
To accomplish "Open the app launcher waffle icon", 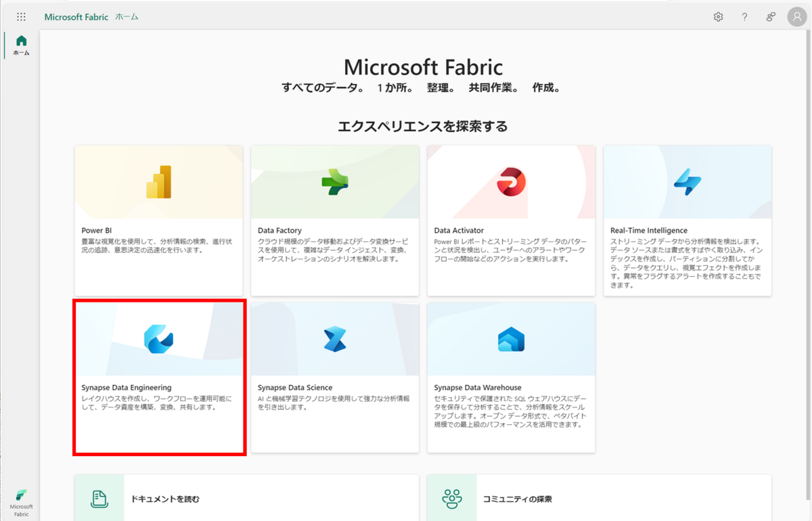I will coord(21,17).
